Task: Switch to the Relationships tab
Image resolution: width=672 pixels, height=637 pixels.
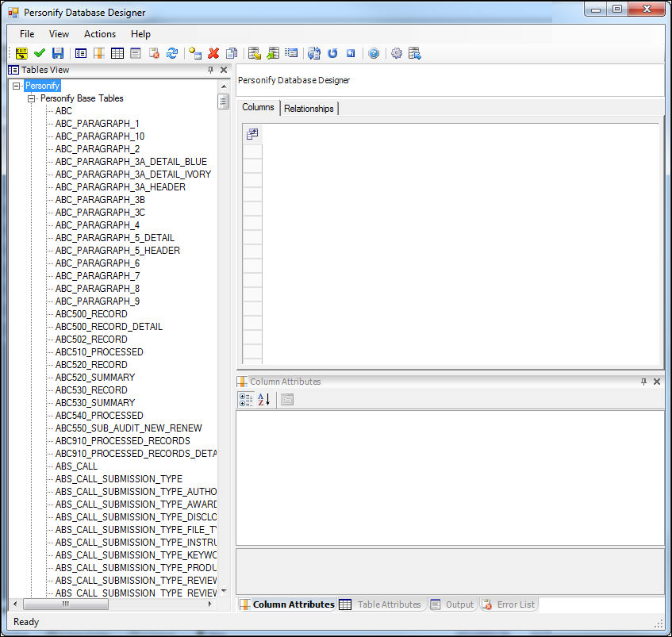Action: tap(309, 109)
